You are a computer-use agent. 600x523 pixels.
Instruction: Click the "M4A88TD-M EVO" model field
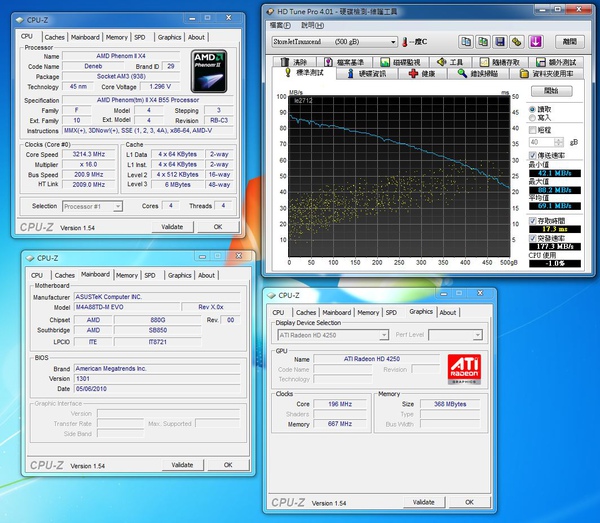coord(127,307)
